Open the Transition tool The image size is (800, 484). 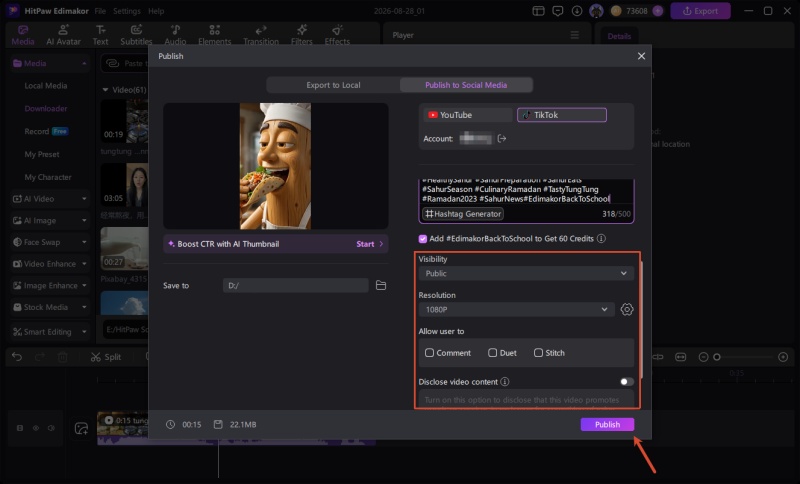(x=261, y=35)
